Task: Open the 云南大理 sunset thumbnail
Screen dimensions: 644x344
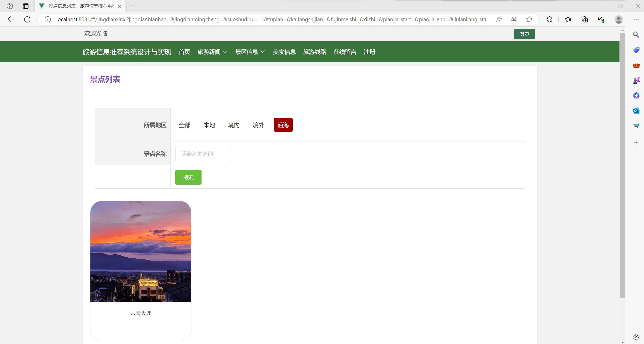Action: coord(141,251)
